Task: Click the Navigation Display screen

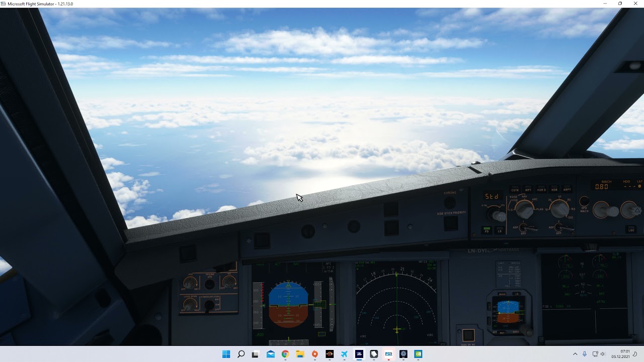Action: (x=396, y=302)
